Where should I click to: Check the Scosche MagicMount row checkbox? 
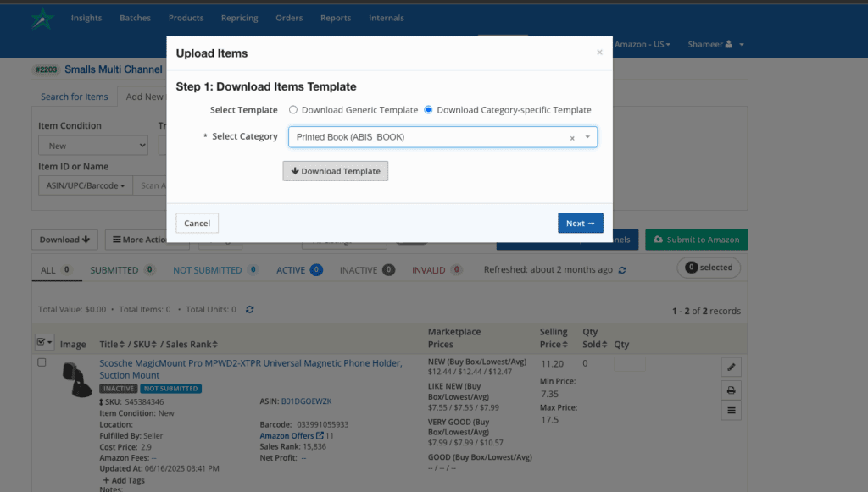coord(42,362)
